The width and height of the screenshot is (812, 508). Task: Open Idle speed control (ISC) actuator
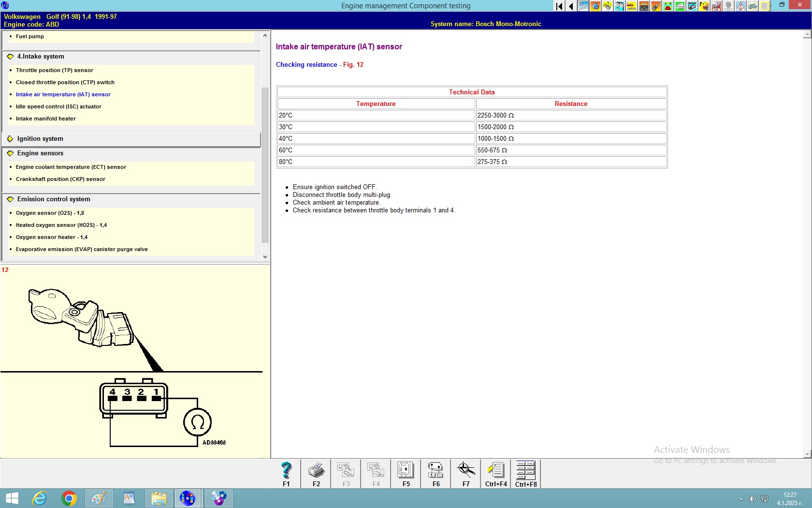(58, 106)
